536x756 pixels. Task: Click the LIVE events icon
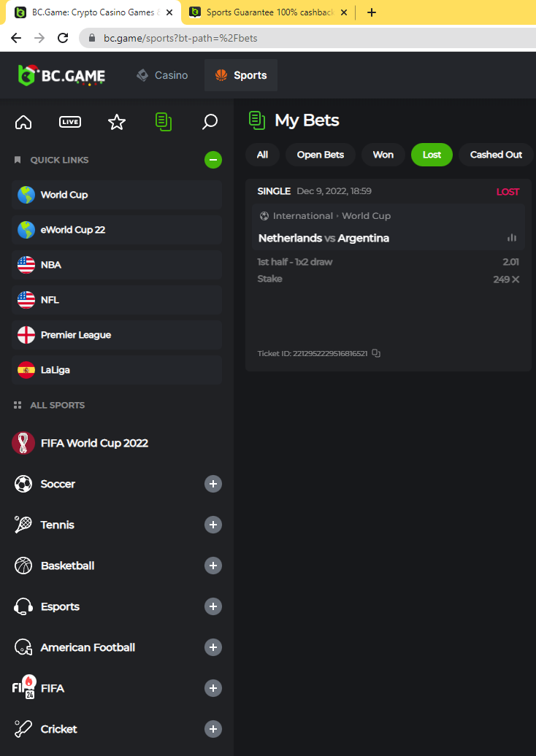70,122
